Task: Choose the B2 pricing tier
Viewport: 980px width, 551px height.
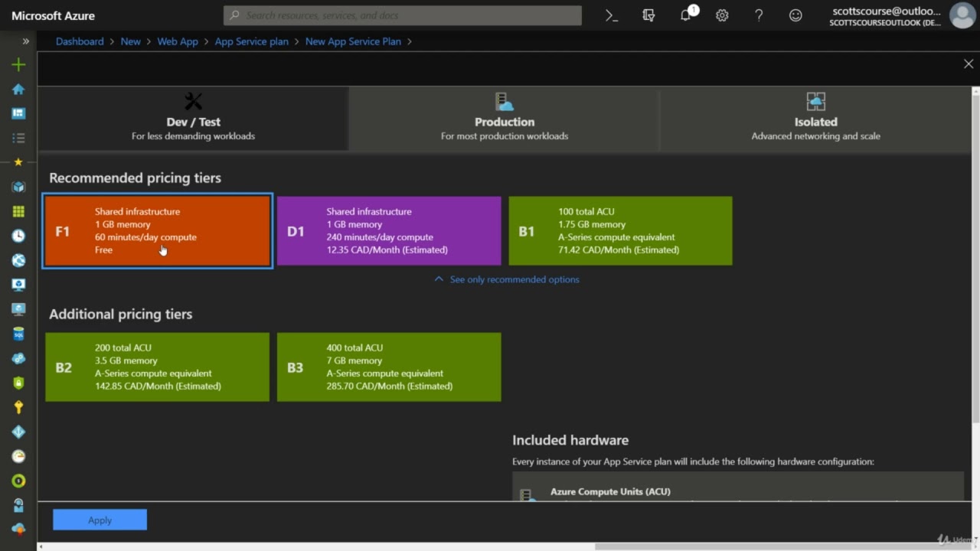Action: [158, 367]
